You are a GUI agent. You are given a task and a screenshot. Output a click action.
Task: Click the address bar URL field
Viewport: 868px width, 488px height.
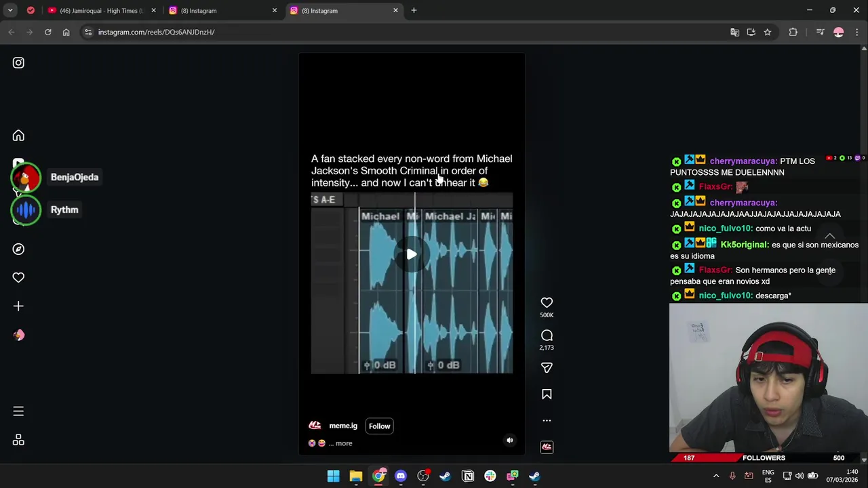407,32
